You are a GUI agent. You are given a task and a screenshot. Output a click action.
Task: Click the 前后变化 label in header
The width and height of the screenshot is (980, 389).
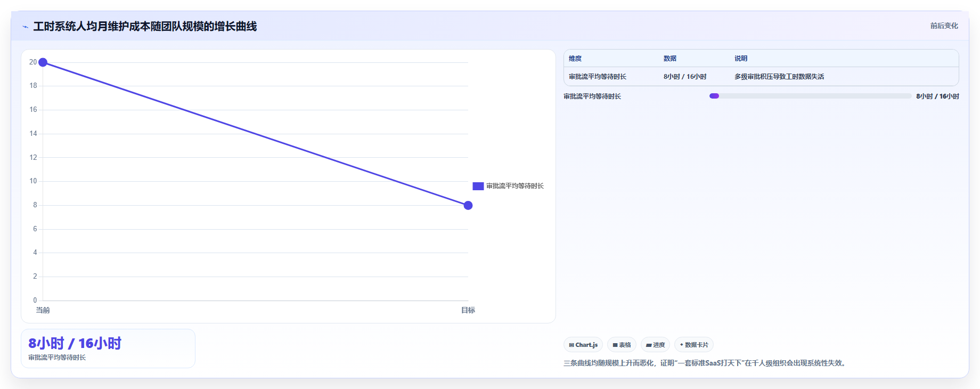click(x=944, y=26)
